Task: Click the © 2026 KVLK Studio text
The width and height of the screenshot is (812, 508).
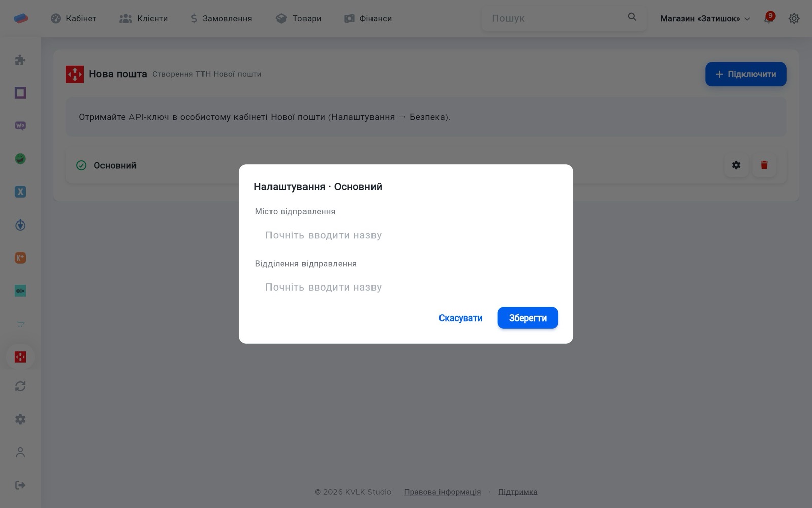Action: point(353,492)
